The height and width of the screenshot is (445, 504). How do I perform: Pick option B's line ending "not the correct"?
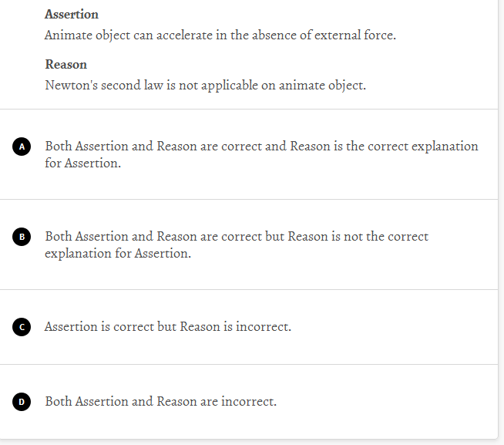click(x=237, y=237)
